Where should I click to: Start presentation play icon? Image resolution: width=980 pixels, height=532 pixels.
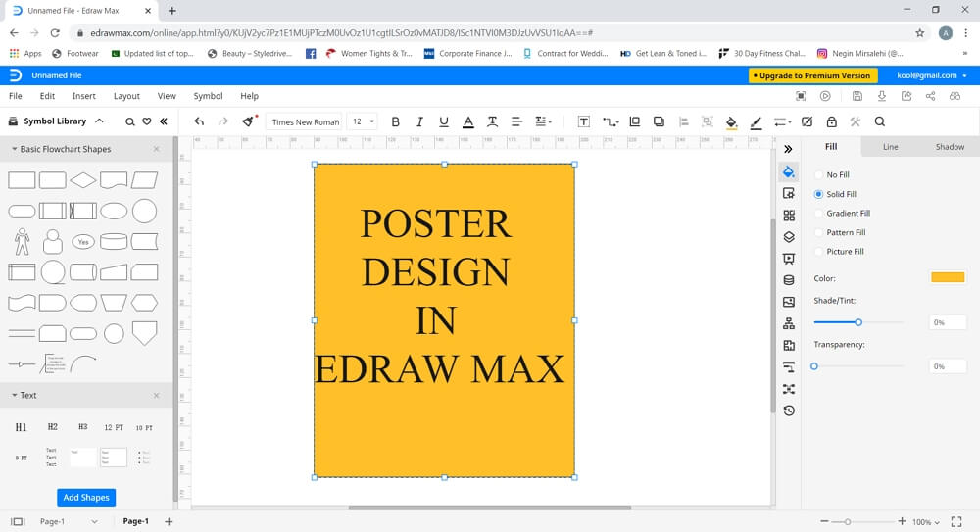coord(825,96)
